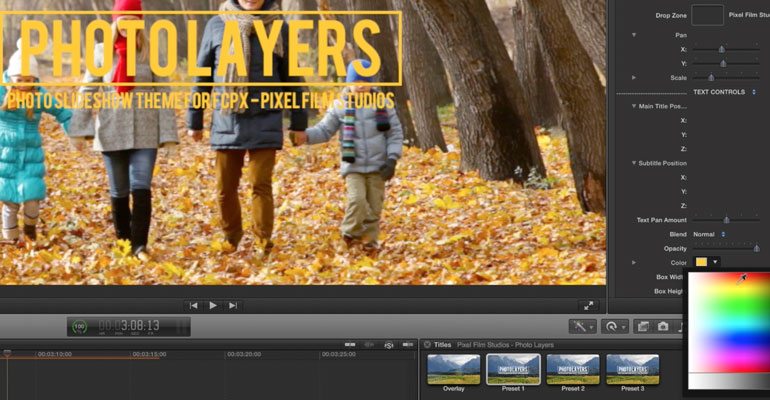Select the Preset 3 title thumbnail
The width and height of the screenshot is (770, 400).
[x=632, y=369]
